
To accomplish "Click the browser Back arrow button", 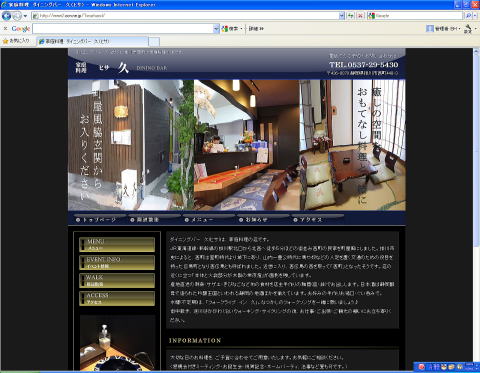I will [x=6, y=16].
